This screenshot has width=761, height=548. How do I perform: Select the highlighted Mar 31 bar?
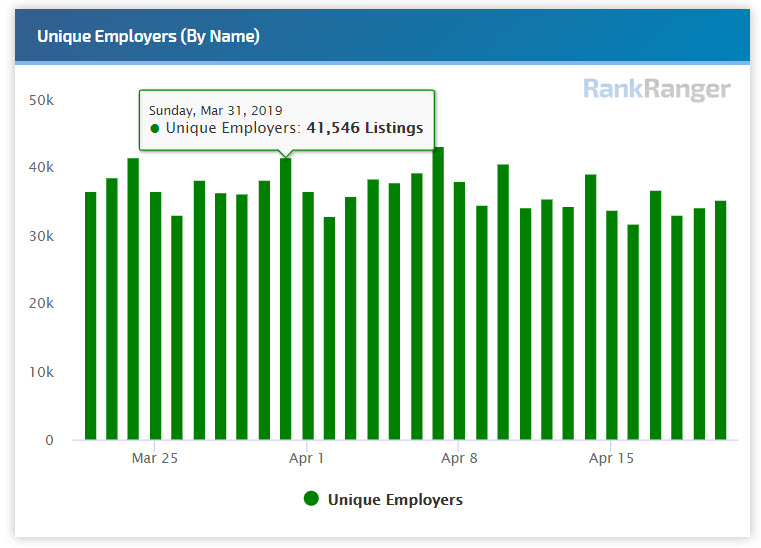(286, 300)
